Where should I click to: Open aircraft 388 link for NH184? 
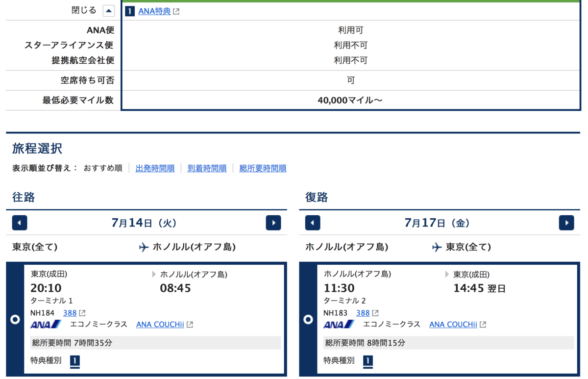point(70,313)
